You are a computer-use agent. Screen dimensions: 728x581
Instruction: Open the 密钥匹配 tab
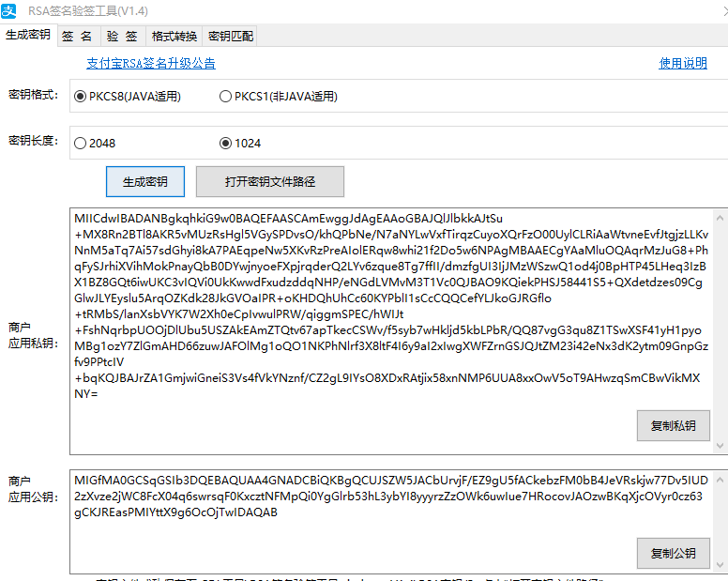[230, 37]
